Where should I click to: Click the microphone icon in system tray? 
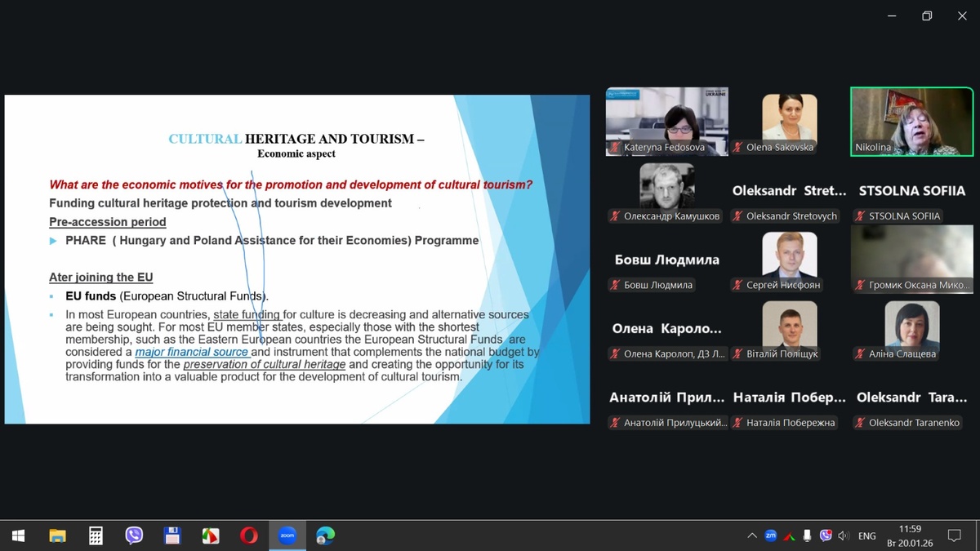pos(807,535)
